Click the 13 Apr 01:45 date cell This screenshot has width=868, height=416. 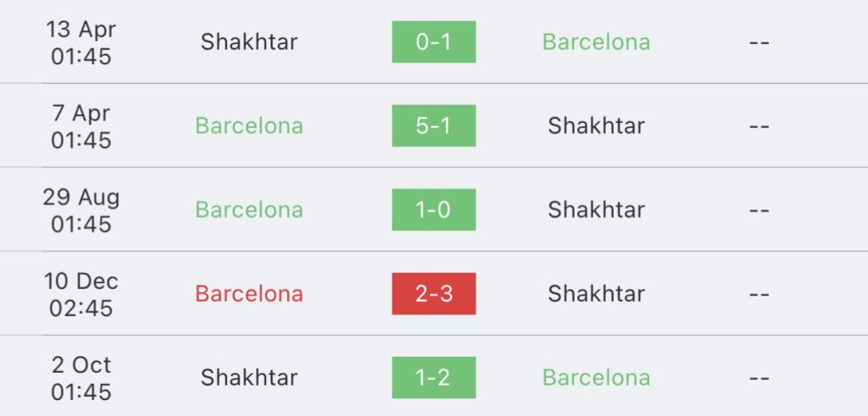point(81,42)
